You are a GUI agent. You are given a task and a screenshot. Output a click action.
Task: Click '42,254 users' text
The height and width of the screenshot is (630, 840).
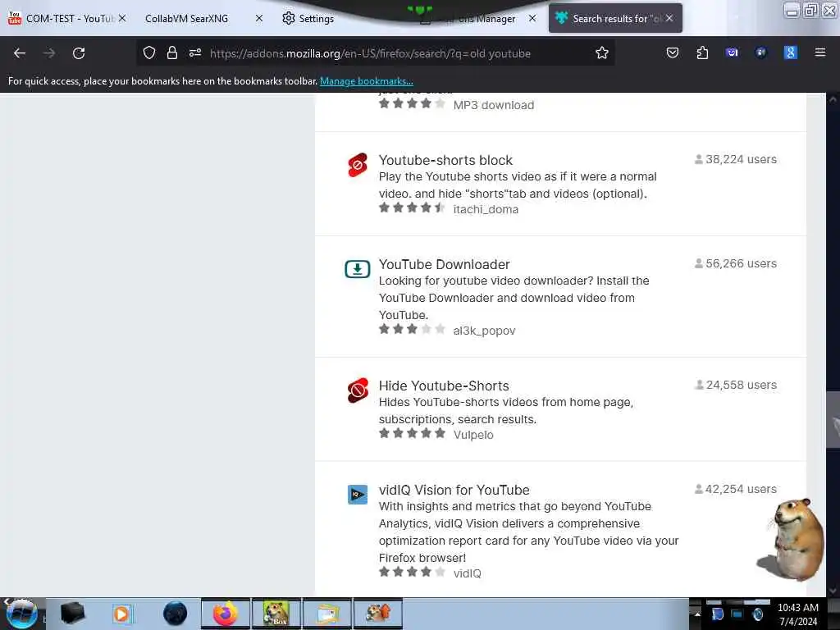click(x=741, y=489)
